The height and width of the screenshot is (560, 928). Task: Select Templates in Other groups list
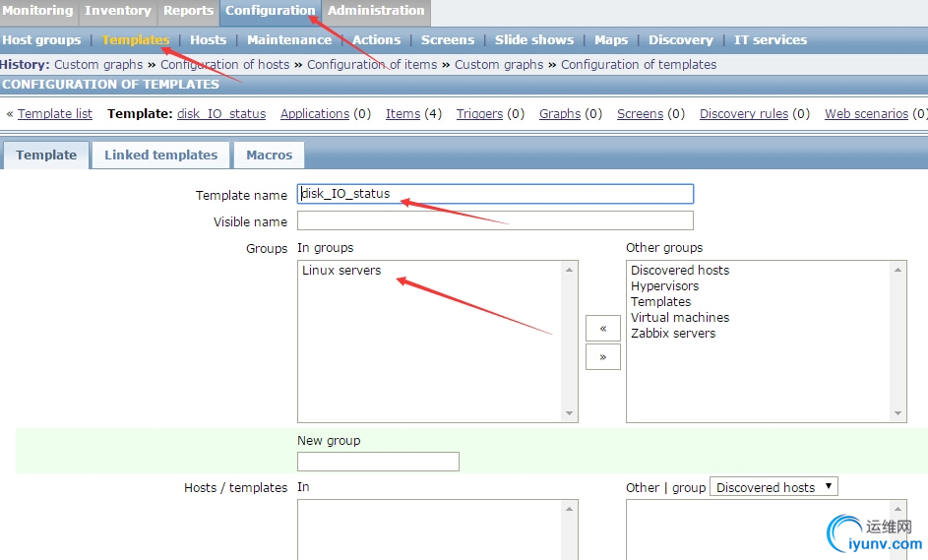pos(660,302)
